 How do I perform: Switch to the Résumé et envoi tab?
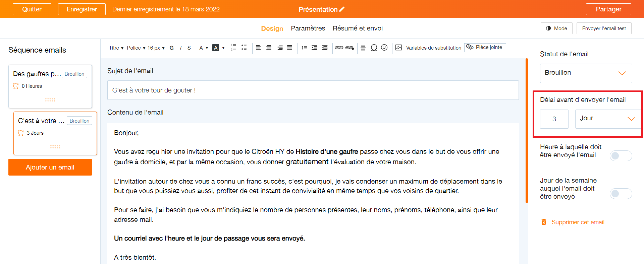358,28
